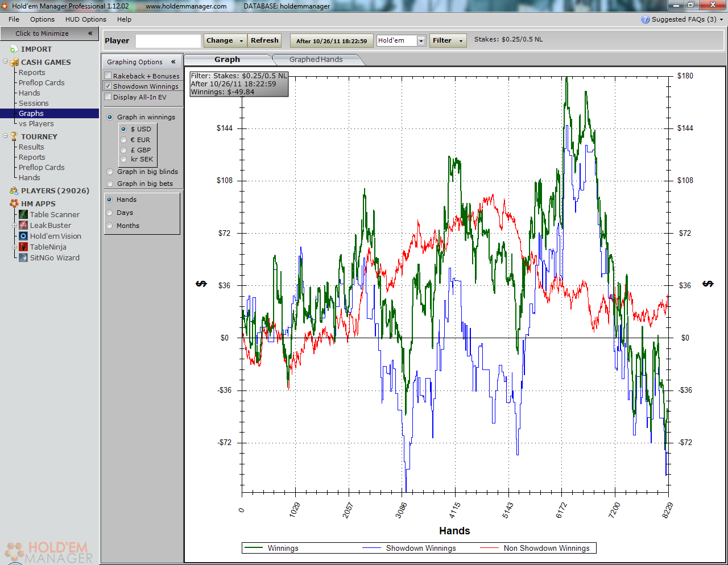Click the After 10/26/11 date button
Viewport: 728px width, 565px height.
(x=332, y=41)
